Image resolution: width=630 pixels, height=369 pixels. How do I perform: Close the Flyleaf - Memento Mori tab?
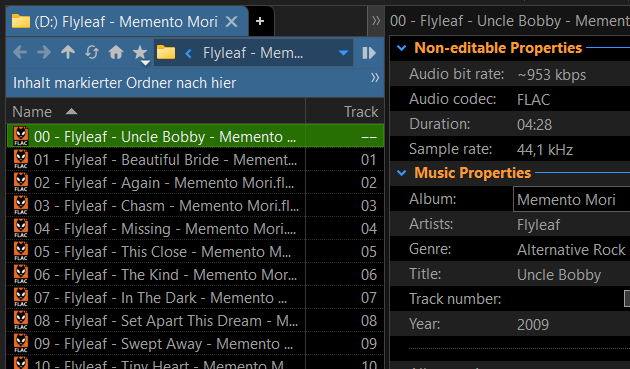[232, 21]
